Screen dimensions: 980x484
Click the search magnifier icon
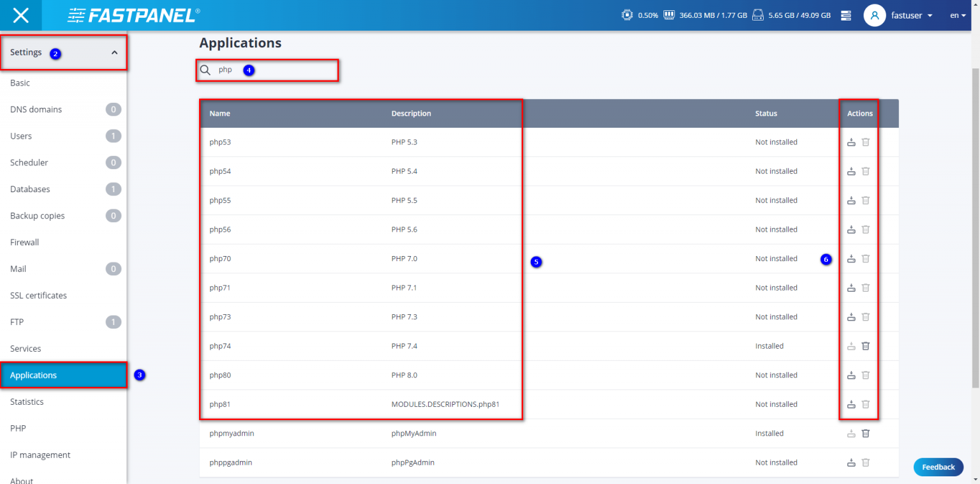pyautogui.click(x=205, y=70)
